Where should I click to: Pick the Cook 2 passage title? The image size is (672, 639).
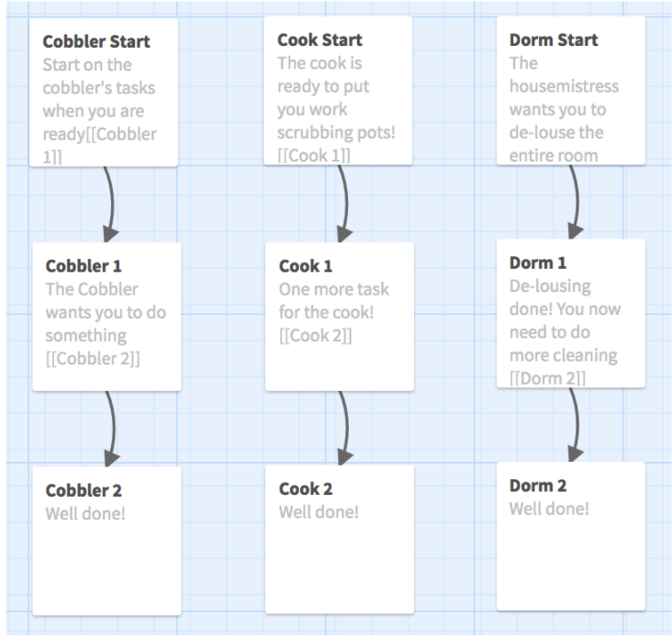click(306, 489)
